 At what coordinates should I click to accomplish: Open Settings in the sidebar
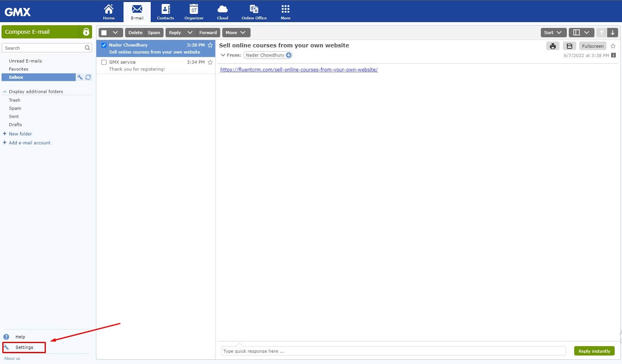tap(24, 347)
